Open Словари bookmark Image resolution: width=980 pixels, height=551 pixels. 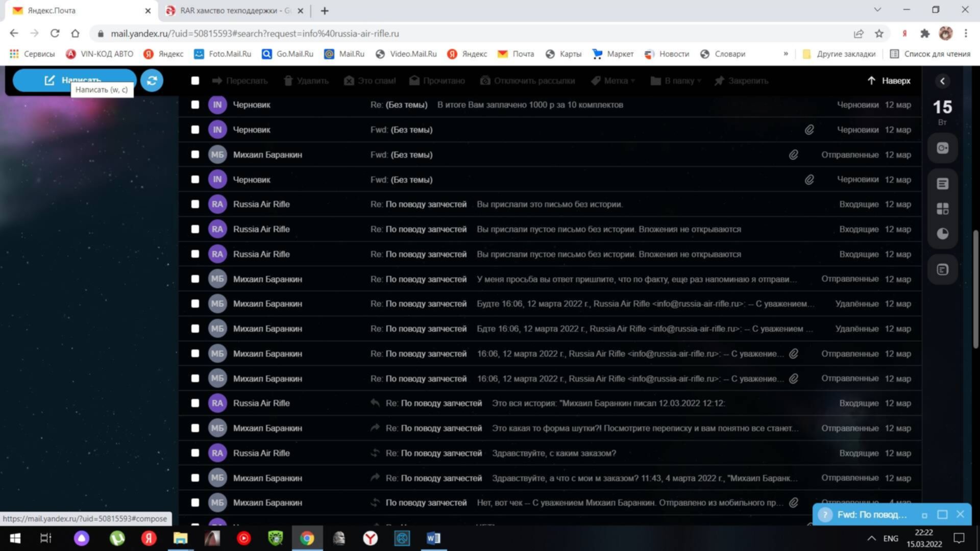[x=723, y=54]
